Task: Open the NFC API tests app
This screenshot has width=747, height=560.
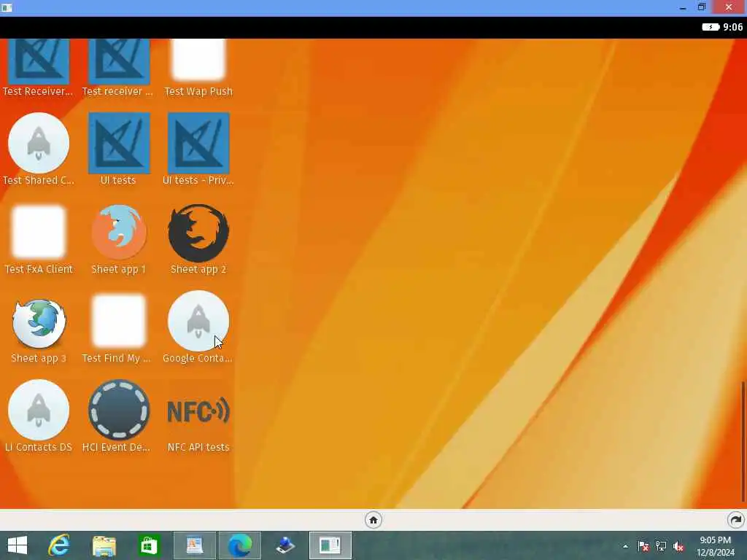Action: click(x=198, y=411)
